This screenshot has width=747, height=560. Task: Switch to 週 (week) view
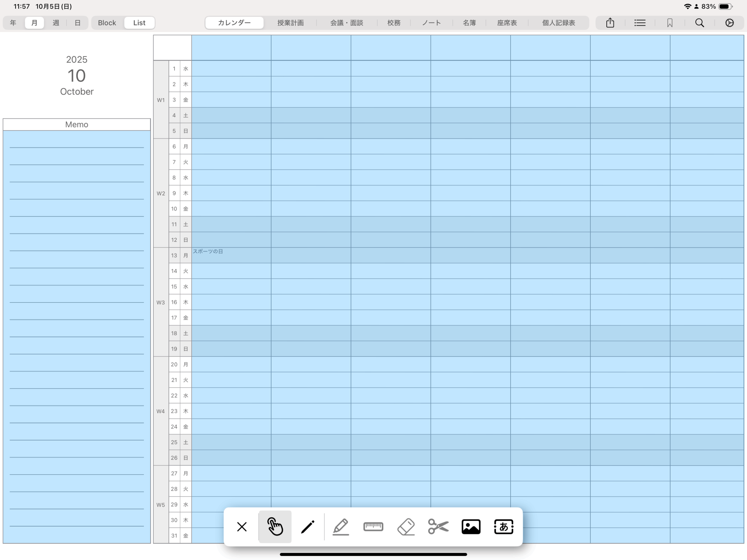pos(56,23)
